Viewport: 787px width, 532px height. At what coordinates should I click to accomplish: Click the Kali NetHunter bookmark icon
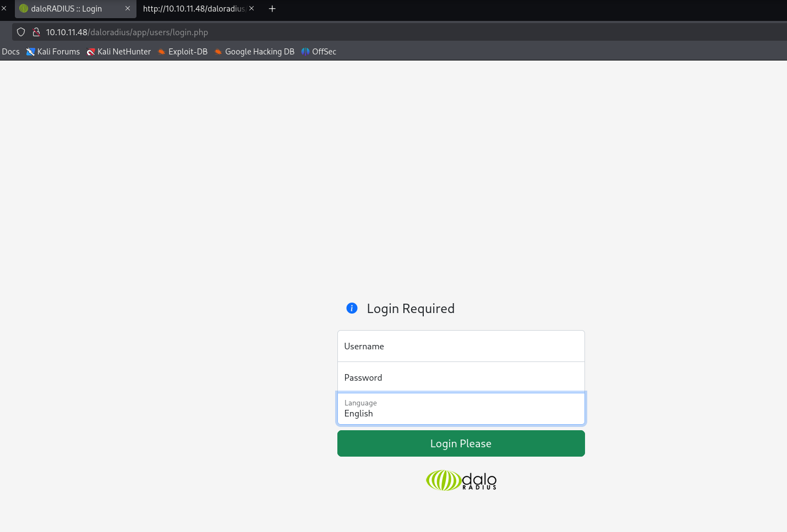tap(91, 52)
